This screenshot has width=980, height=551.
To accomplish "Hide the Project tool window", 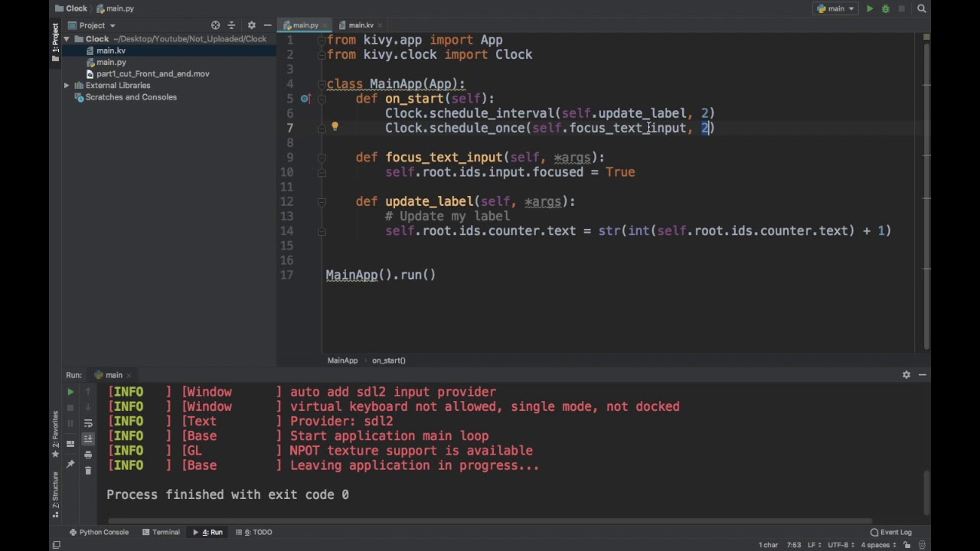I will (x=267, y=25).
